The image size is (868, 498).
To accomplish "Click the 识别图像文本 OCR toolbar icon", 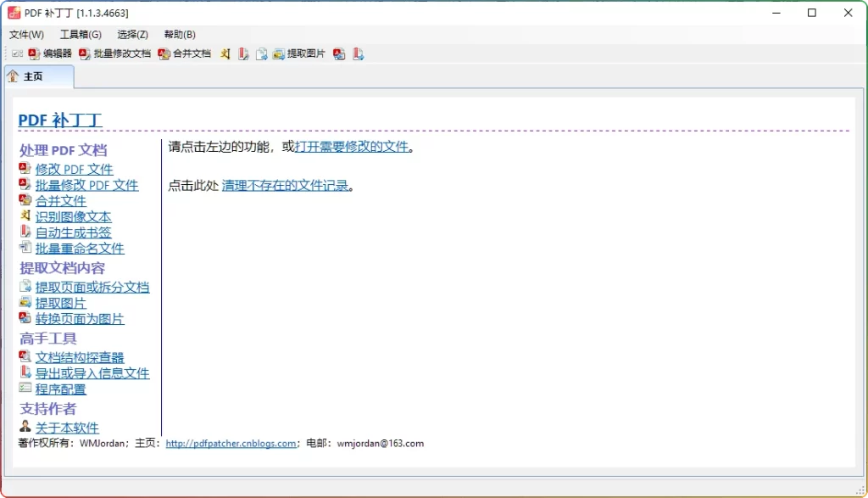I will pyautogui.click(x=225, y=53).
